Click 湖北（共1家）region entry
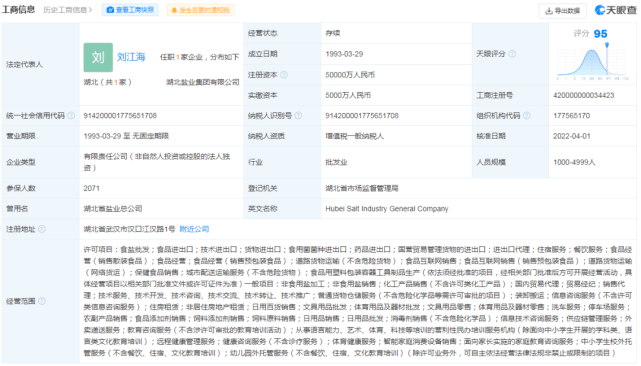The image size is (641, 366). (108, 82)
